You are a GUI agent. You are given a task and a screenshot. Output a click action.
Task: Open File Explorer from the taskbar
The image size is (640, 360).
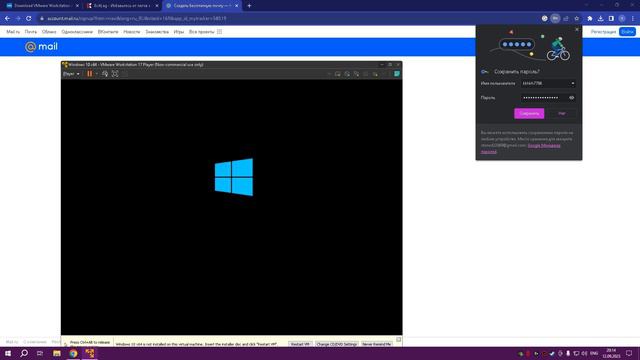tap(57, 353)
